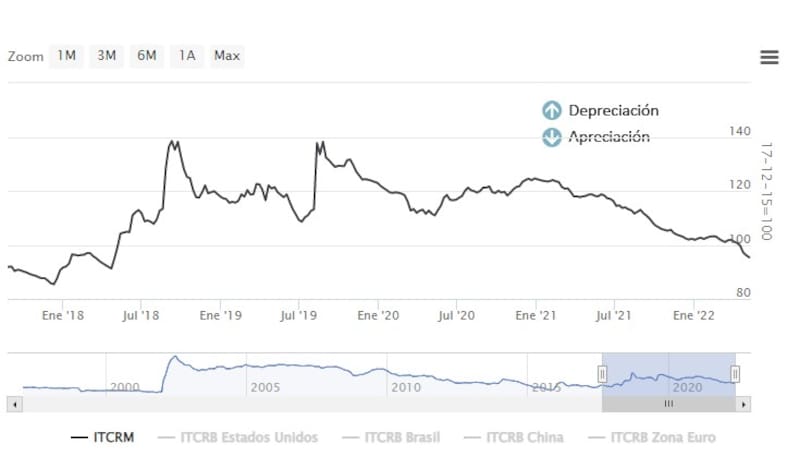Grab the navigator's left range handle
The image size is (800, 456).
pos(602,374)
